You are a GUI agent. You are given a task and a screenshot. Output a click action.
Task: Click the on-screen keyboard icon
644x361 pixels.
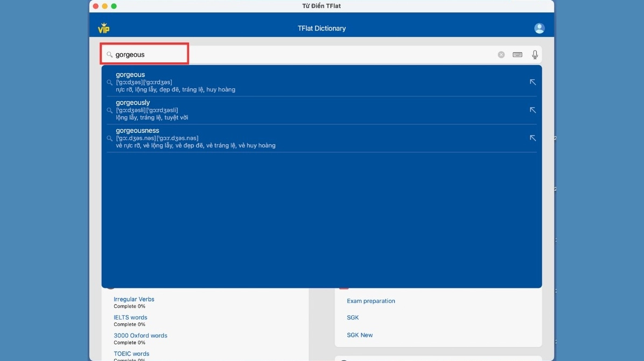pyautogui.click(x=517, y=54)
